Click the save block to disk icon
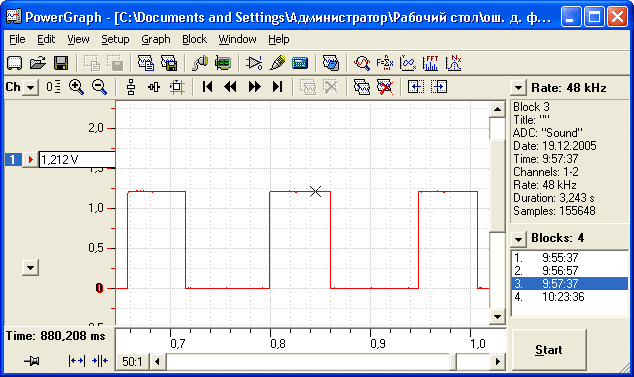The height and width of the screenshot is (377, 634). (169, 63)
